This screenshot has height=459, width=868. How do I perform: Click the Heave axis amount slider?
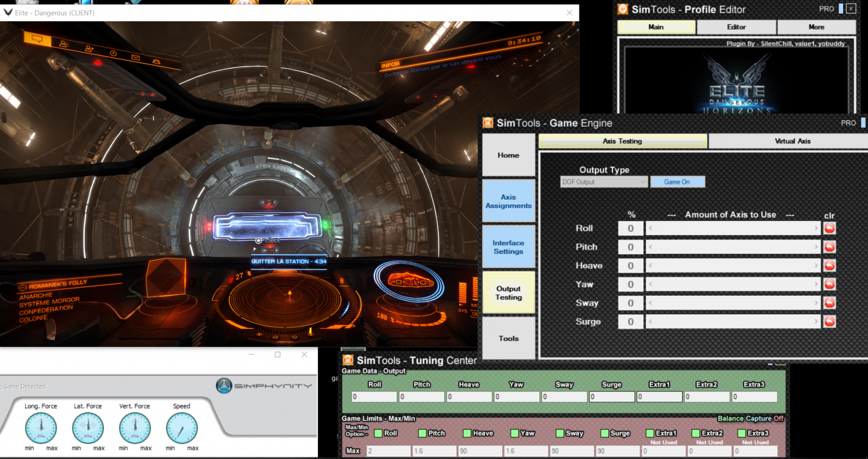pos(733,266)
